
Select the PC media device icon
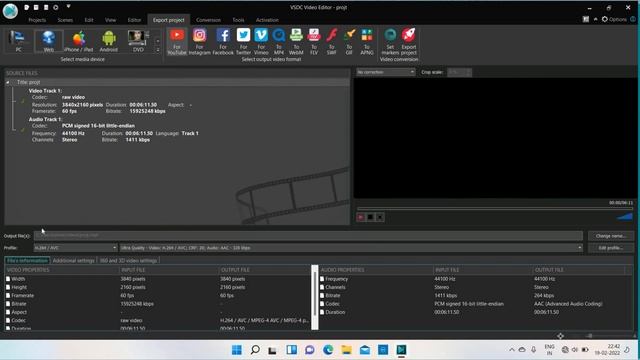point(18,41)
